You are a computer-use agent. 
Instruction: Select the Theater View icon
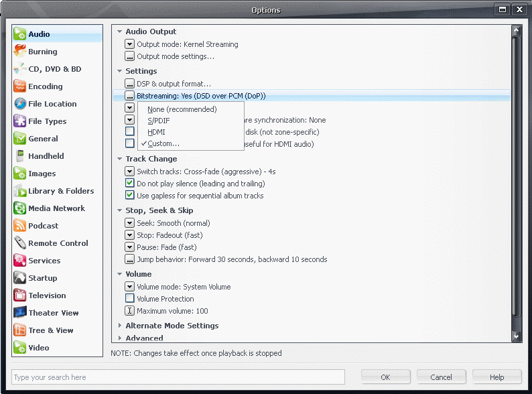[x=19, y=313]
